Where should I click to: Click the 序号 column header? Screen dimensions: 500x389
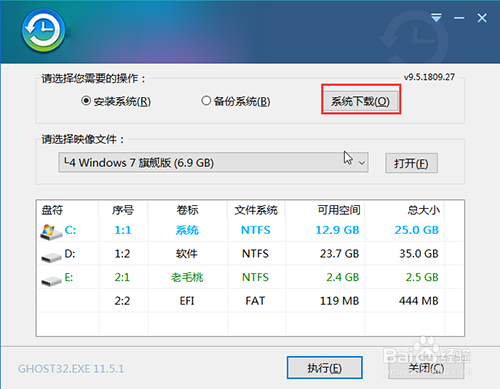click(x=123, y=210)
